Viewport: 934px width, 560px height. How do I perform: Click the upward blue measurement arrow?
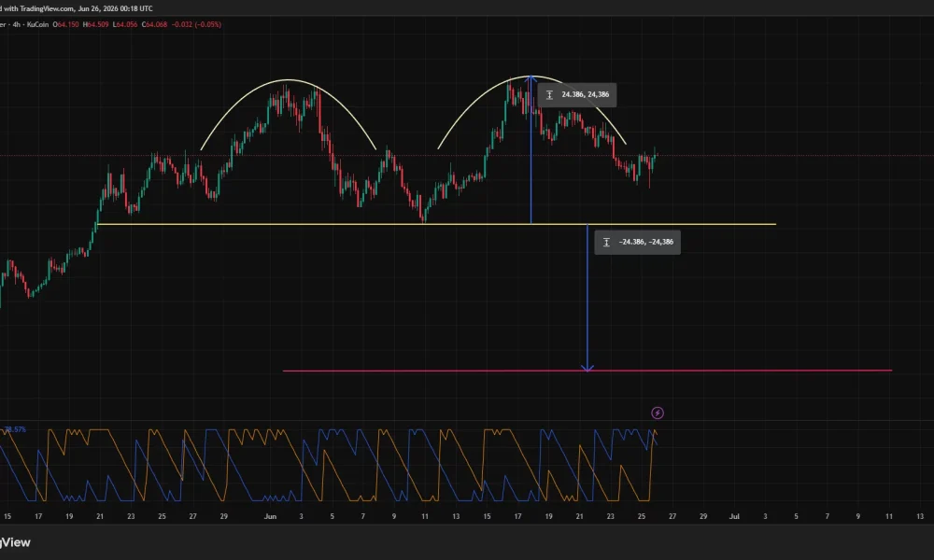531,150
